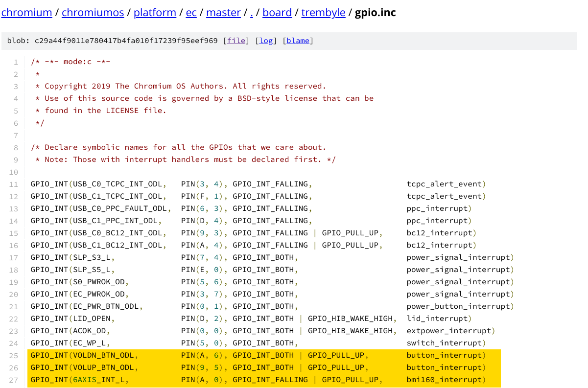Select highlighted line number 26

(14, 367)
